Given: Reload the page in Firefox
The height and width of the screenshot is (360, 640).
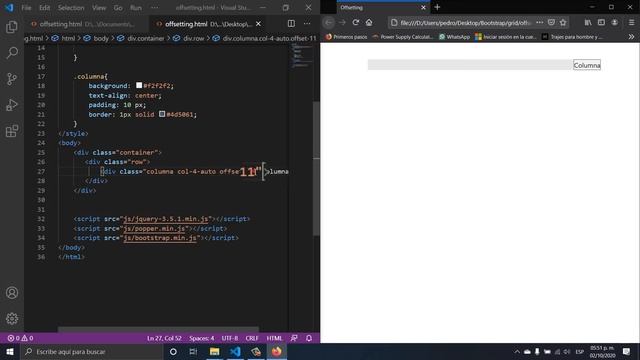Looking at the screenshot, I should point(356,22).
